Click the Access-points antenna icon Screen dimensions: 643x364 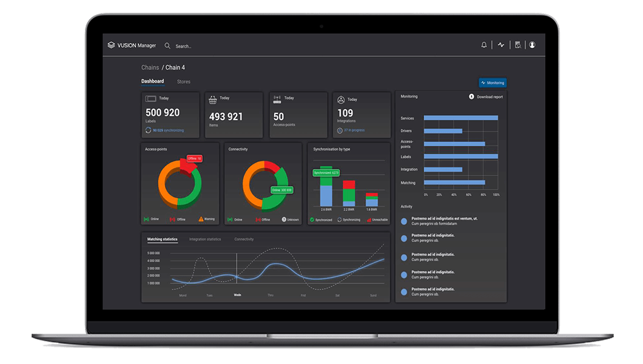tap(276, 98)
